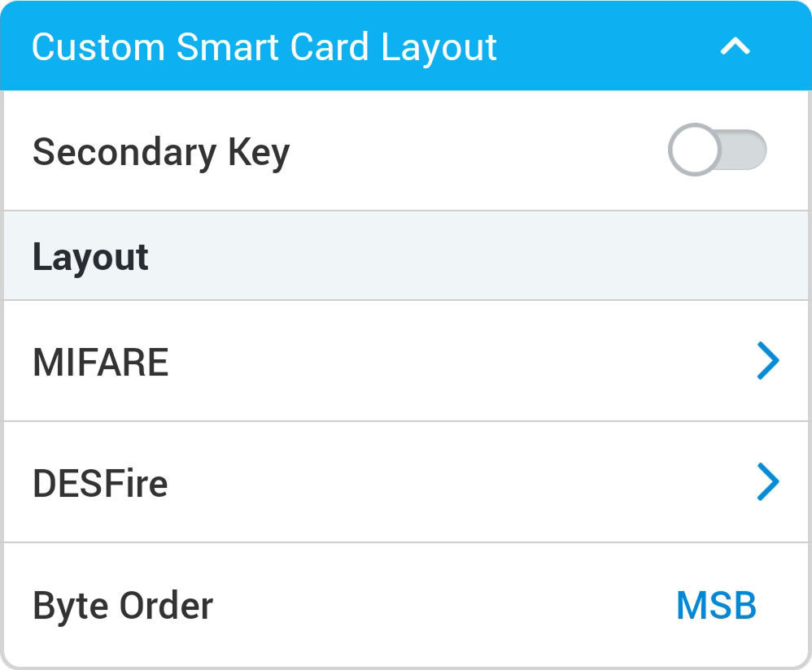Open the DESFire layout settings row

coord(407,482)
